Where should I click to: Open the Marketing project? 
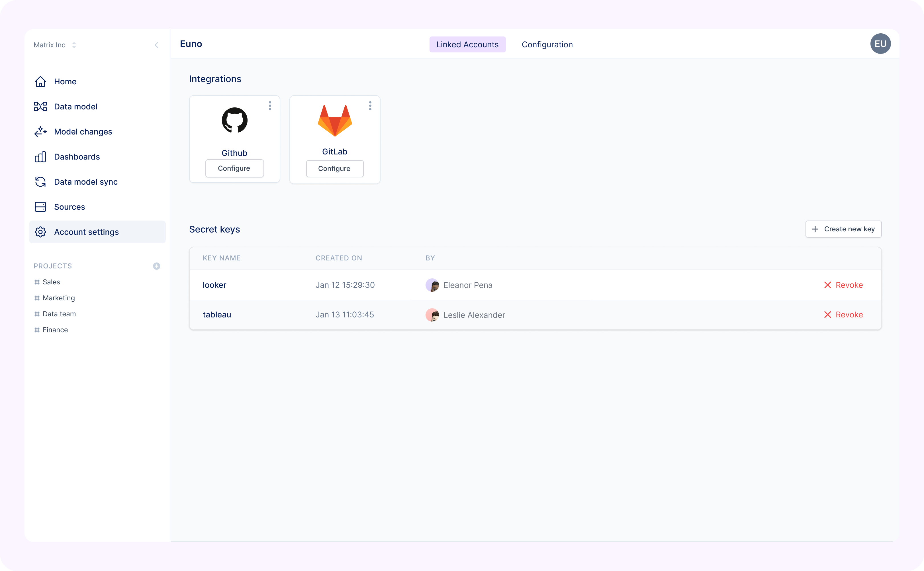pyautogui.click(x=58, y=298)
